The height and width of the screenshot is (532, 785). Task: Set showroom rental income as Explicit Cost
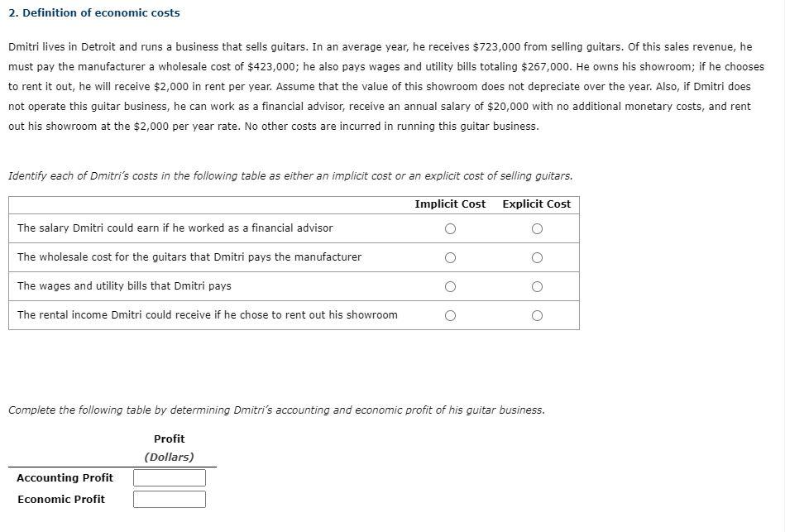pyautogui.click(x=537, y=315)
